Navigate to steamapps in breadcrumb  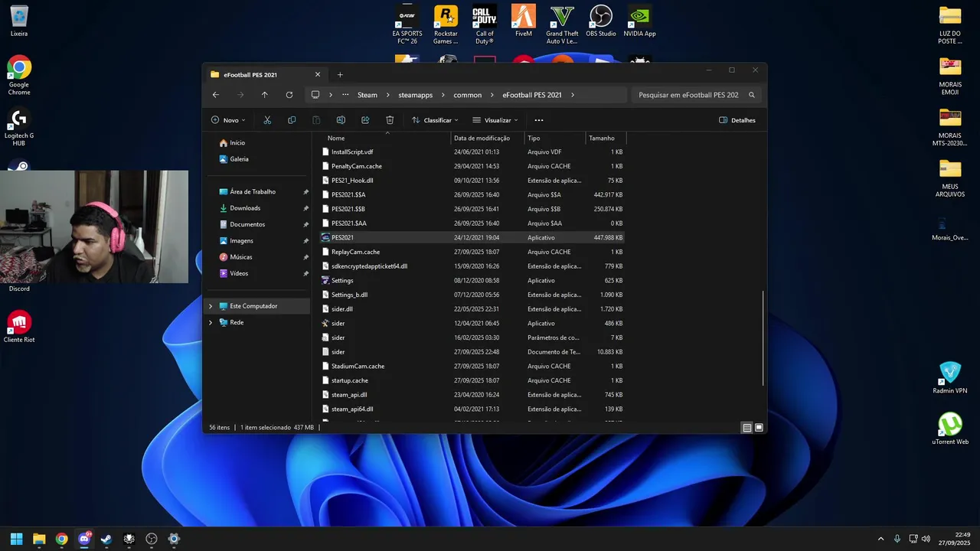(416, 95)
